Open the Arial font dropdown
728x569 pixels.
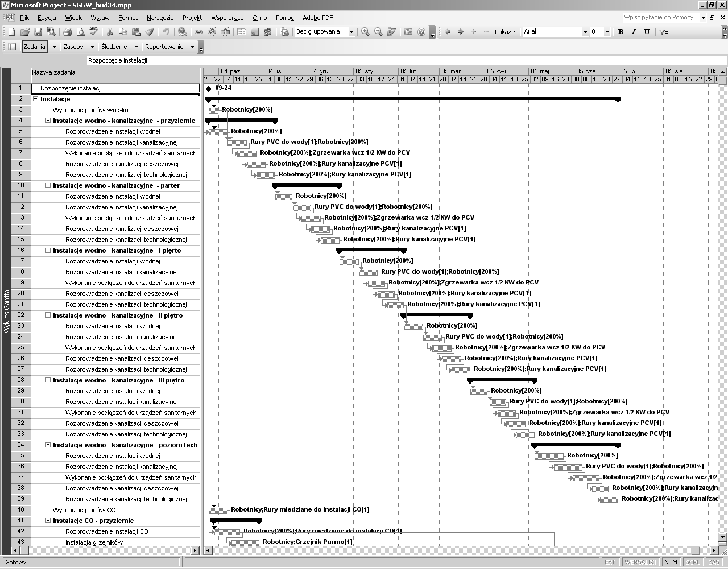tap(585, 32)
